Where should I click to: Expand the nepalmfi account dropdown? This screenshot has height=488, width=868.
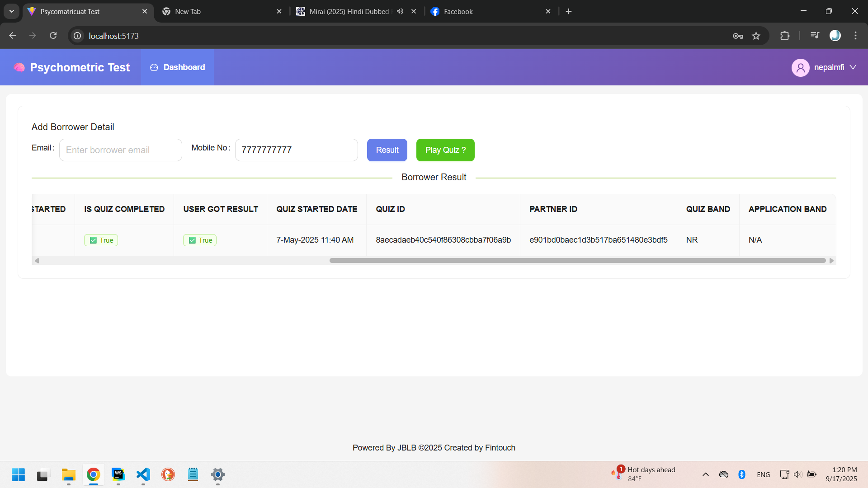(x=853, y=67)
